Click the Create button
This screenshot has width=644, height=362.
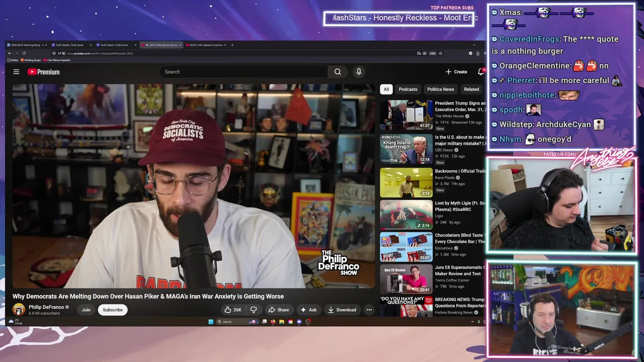click(x=456, y=72)
